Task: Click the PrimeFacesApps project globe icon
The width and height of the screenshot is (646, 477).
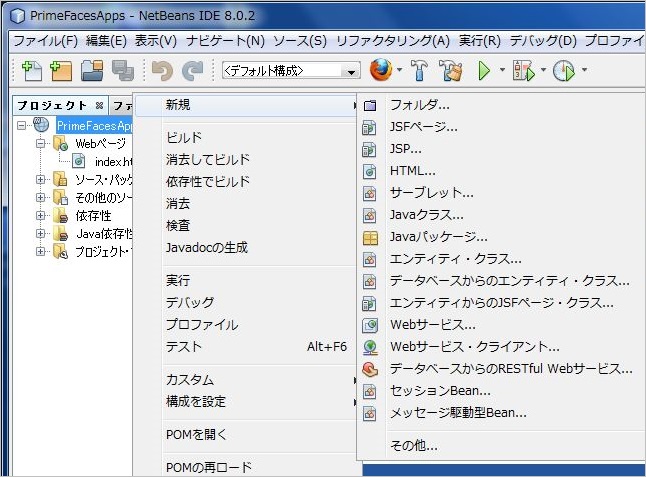Action: (x=41, y=125)
